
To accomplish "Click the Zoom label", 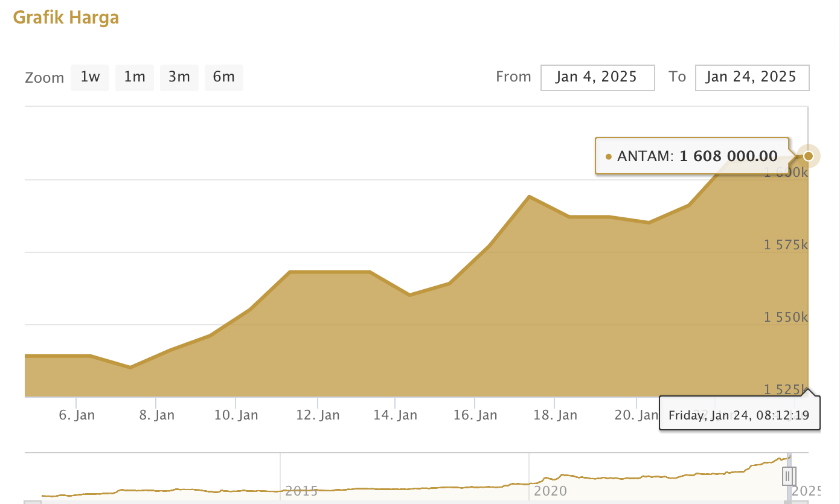I will point(45,78).
